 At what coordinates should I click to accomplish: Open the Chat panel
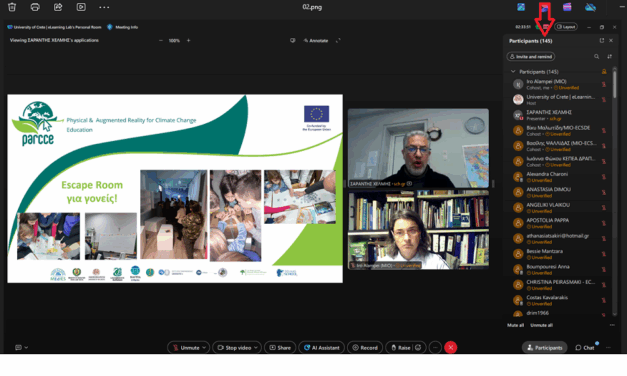tap(585, 348)
